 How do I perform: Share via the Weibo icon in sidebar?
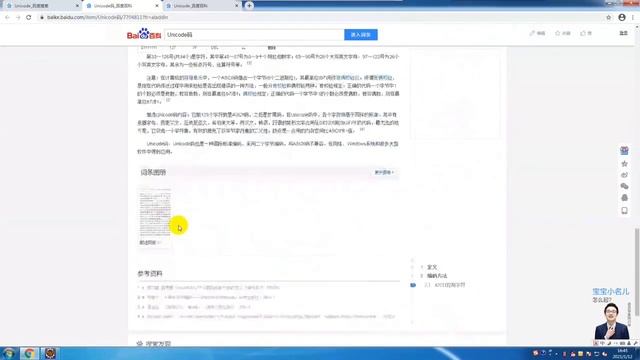[x=624, y=175]
